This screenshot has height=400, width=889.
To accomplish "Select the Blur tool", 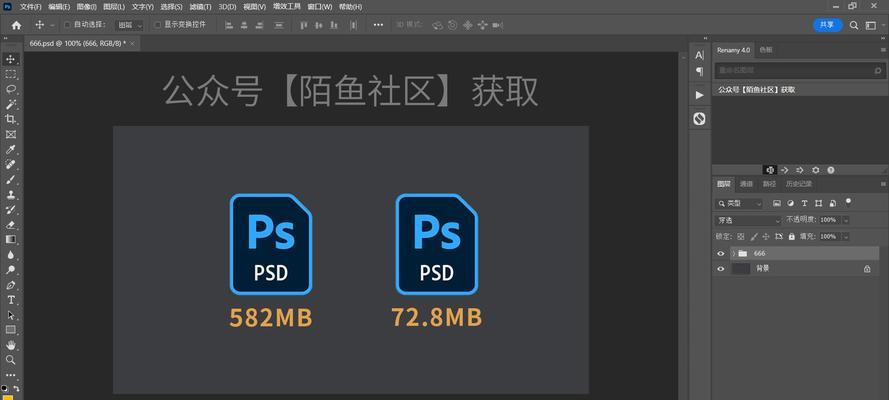I will (x=11, y=254).
